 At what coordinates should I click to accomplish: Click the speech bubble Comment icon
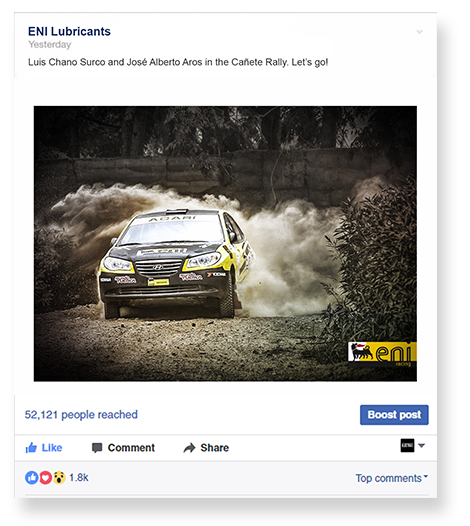click(97, 448)
